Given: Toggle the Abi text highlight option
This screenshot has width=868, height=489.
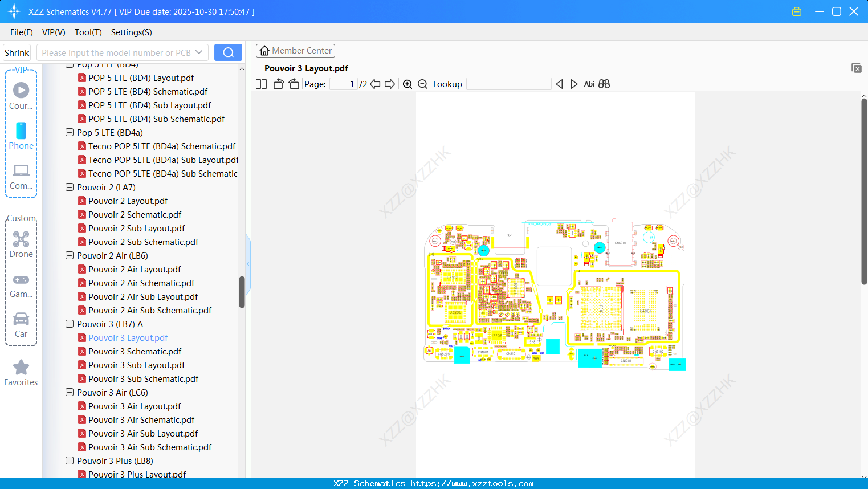Looking at the screenshot, I should (589, 84).
